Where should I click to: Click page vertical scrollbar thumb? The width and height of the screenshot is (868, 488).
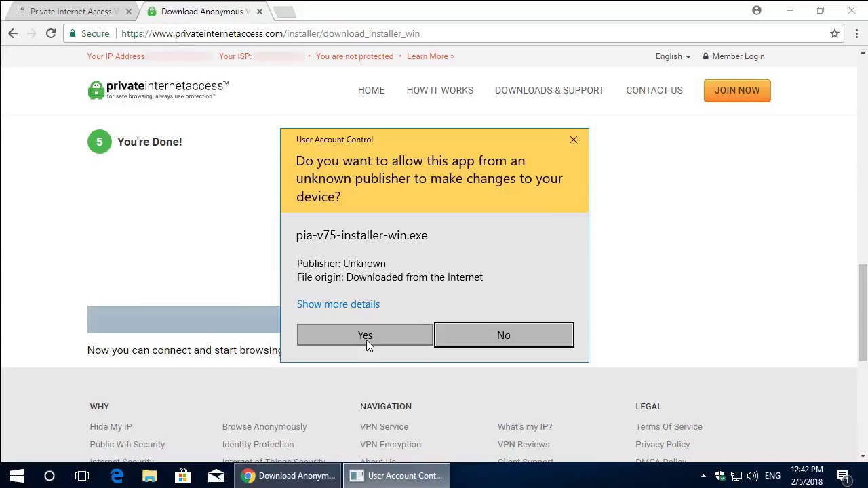(x=863, y=312)
